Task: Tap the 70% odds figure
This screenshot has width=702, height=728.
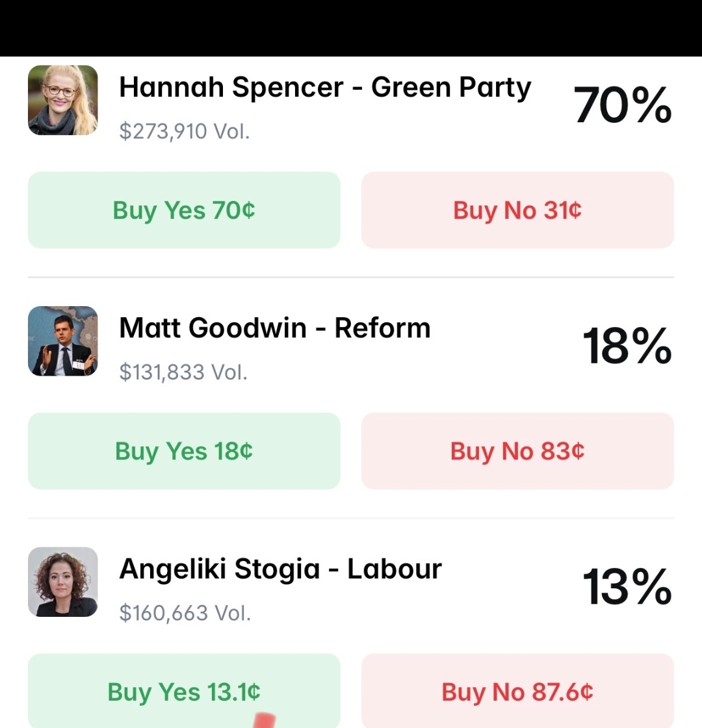Action: (623, 105)
